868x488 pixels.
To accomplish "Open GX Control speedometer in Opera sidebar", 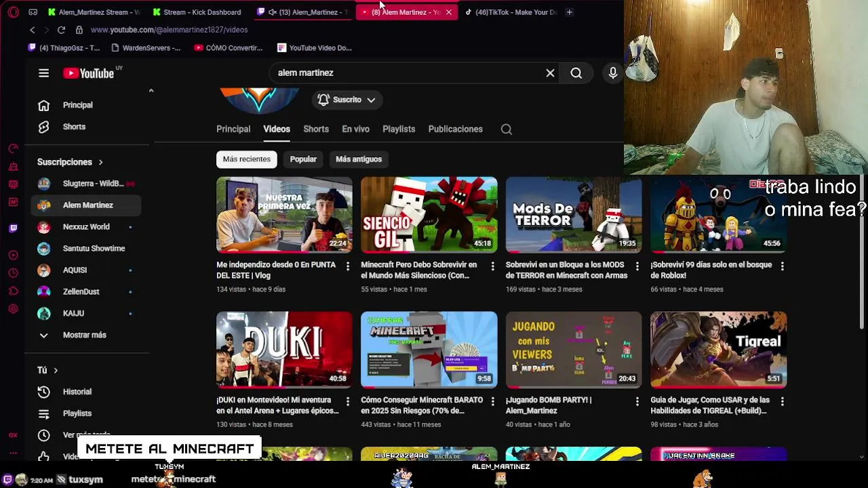I will [13, 148].
